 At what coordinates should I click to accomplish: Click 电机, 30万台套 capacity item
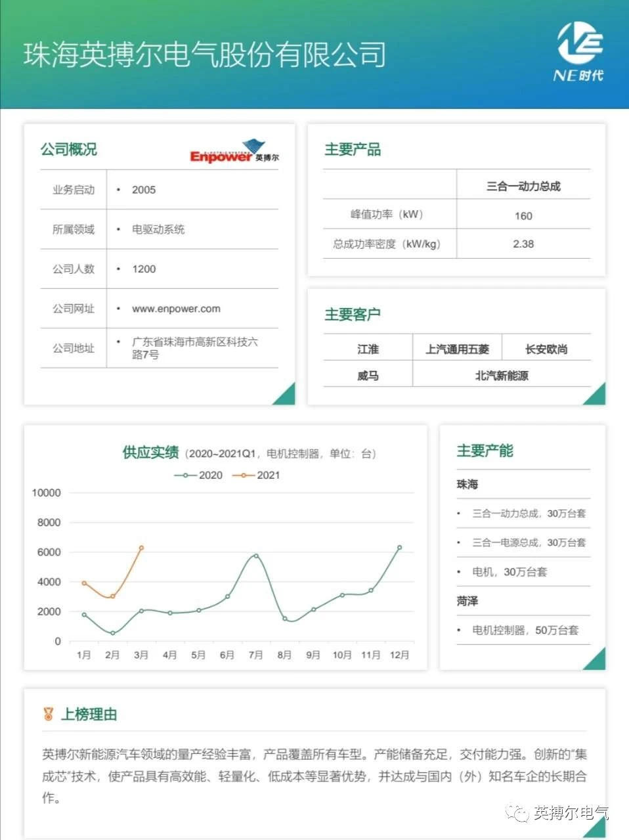(510, 572)
